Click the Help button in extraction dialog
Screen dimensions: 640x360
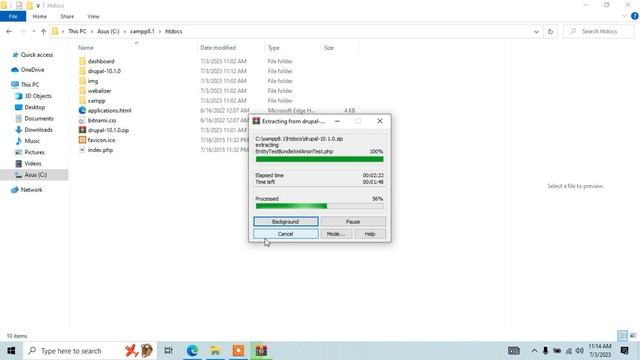point(370,234)
